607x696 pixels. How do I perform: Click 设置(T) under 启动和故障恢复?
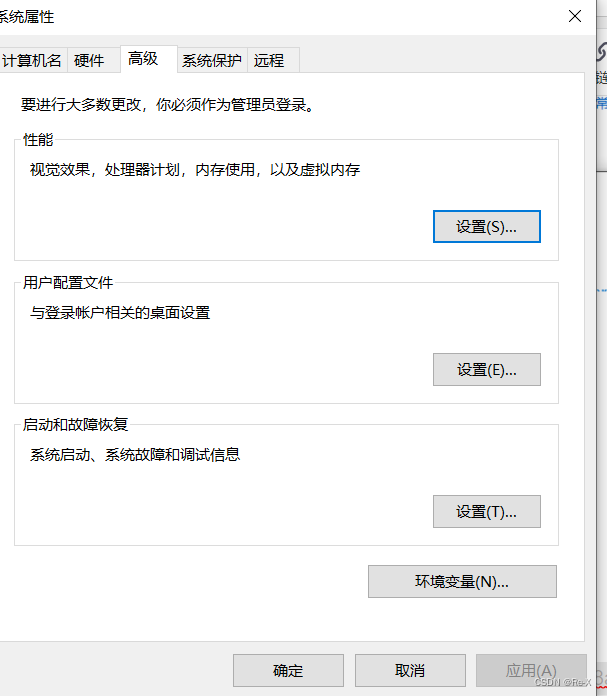[487, 511]
